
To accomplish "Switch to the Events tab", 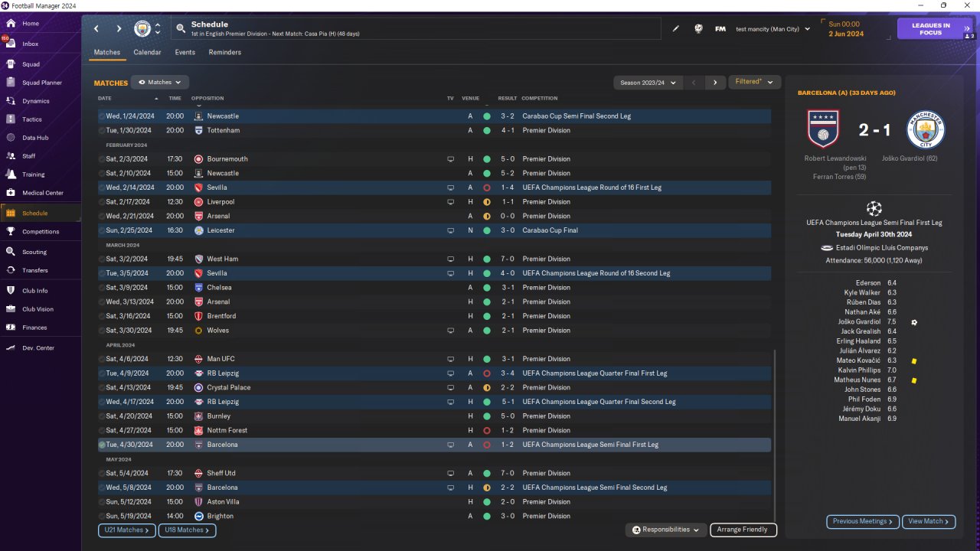I will (185, 53).
